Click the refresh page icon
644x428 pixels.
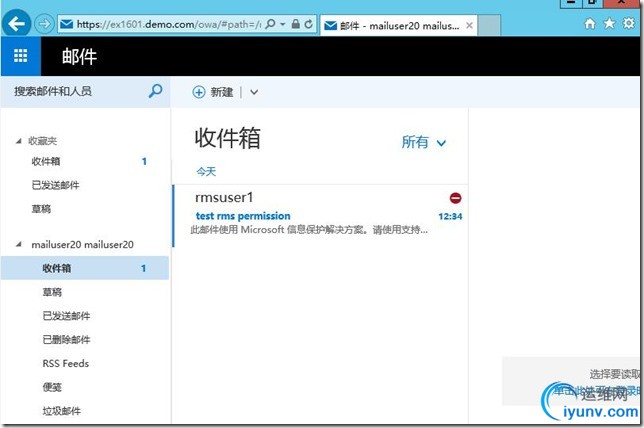tap(308, 24)
